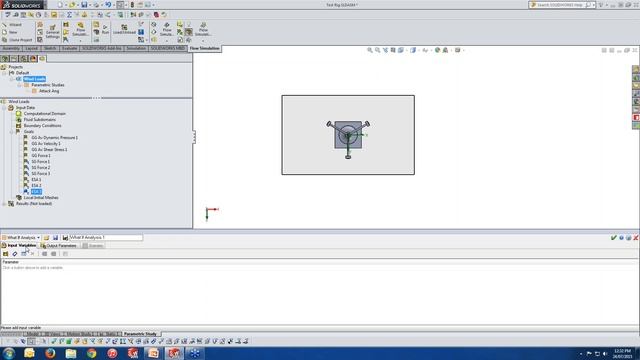Create New flow project
The width and height of the screenshot is (640, 360).
(x=10, y=32)
